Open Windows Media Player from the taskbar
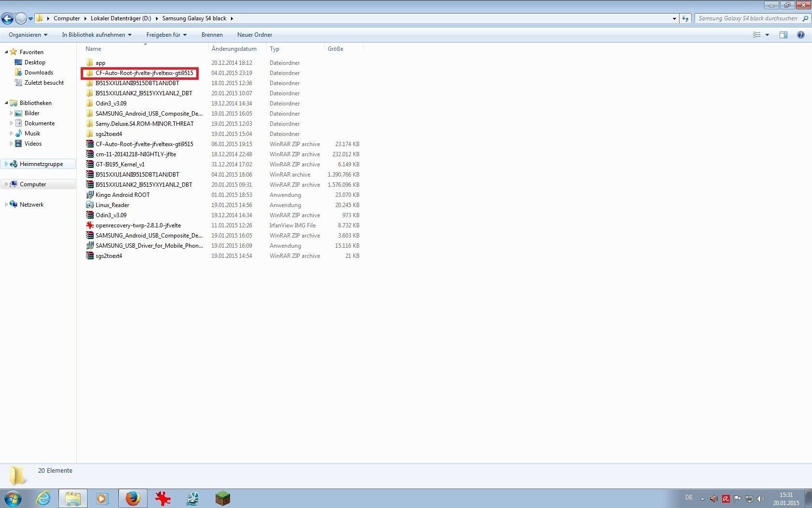 click(x=102, y=498)
